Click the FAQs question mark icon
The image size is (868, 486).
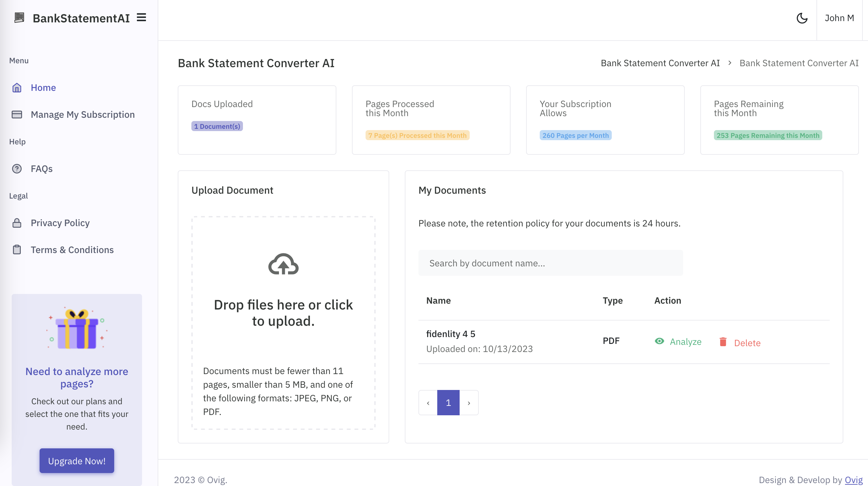17,168
